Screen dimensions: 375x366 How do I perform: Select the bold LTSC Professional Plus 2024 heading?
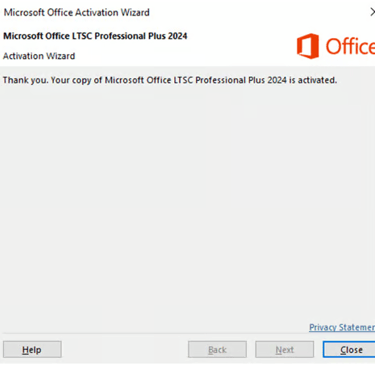click(95, 36)
